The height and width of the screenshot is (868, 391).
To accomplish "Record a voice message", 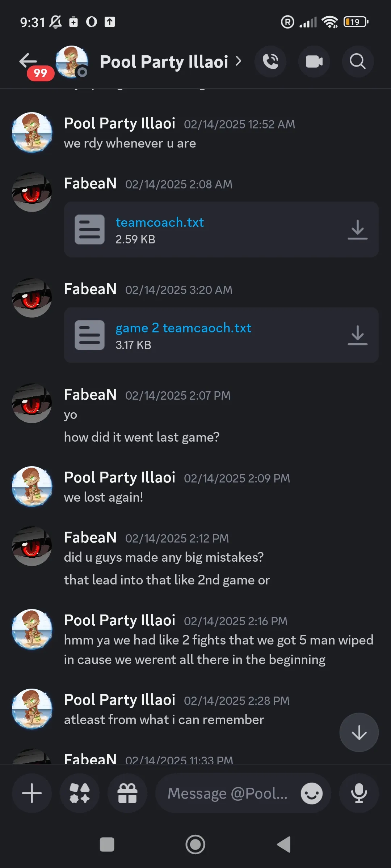I will pos(359,793).
